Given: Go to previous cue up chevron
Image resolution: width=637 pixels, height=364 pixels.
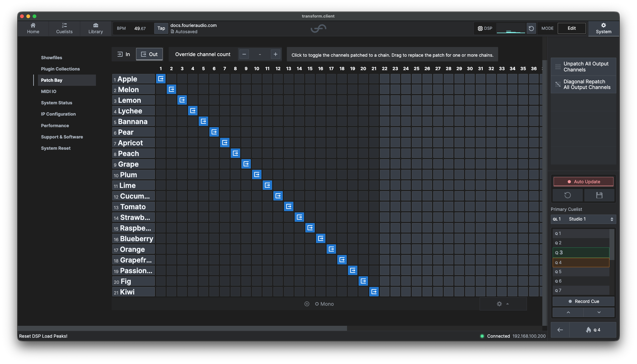Looking at the screenshot, I should [x=568, y=312].
